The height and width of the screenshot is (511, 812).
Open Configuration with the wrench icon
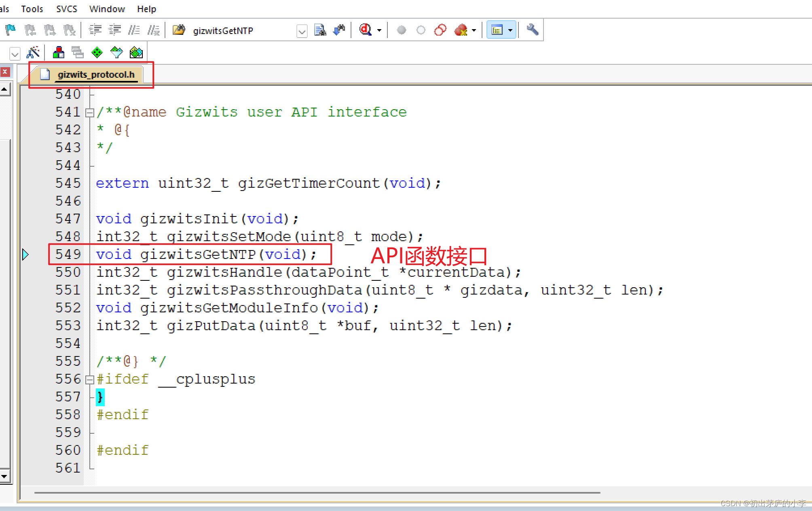tap(532, 30)
